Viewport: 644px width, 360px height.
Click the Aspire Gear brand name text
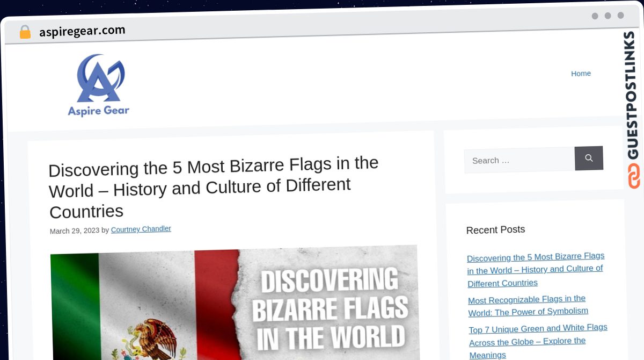coord(99,111)
